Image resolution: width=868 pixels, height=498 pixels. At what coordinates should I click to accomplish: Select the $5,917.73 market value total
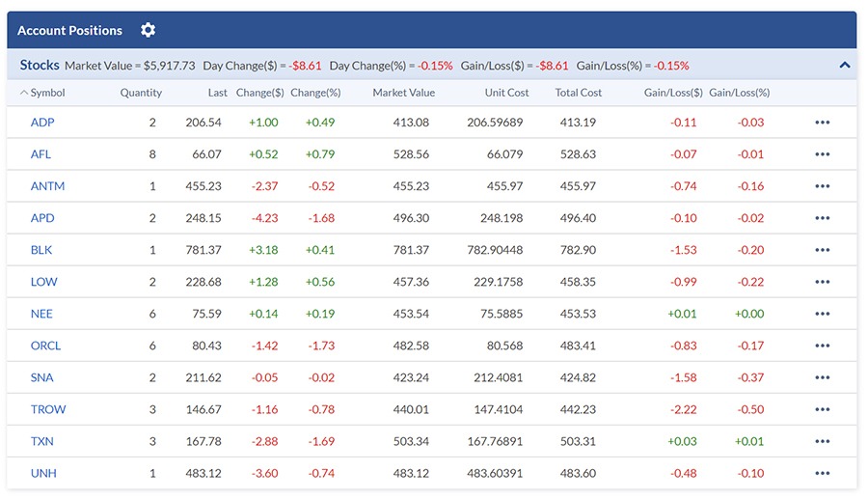pos(170,66)
